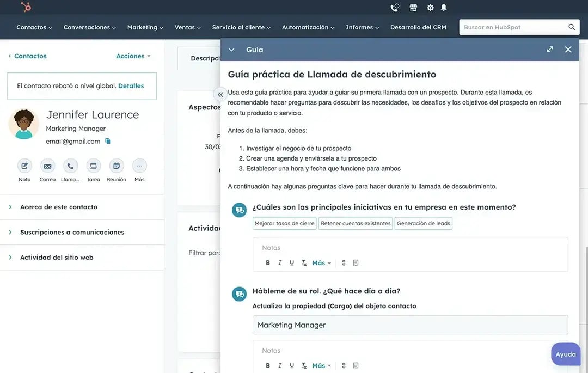
Task: Collapse the sidebar with the double chevron button
Action: pos(220,94)
